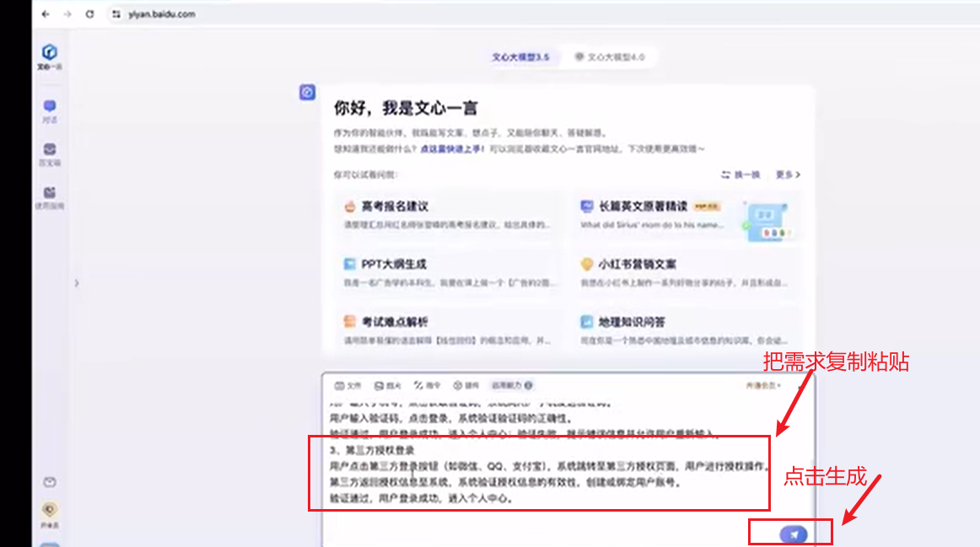This screenshot has height=547, width=980.
Task: Click 换一换 to refresh suggested prompts
Action: (x=740, y=174)
